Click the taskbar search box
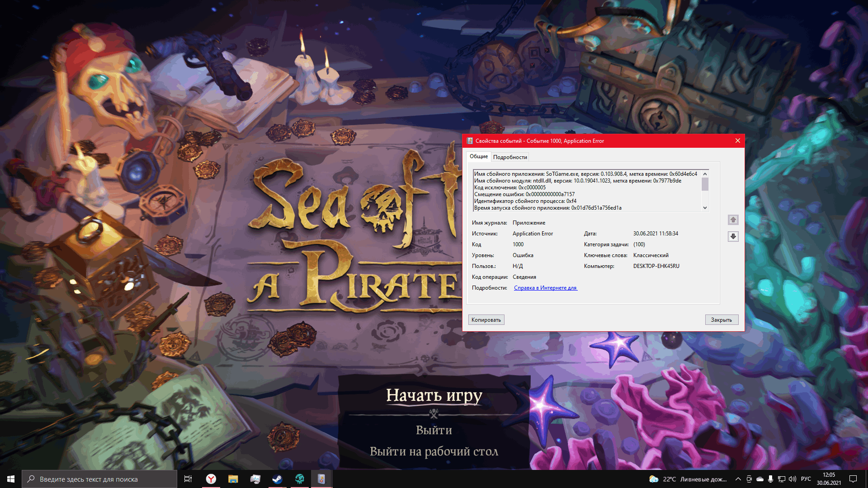Screen dimensions: 868x488 [99, 479]
